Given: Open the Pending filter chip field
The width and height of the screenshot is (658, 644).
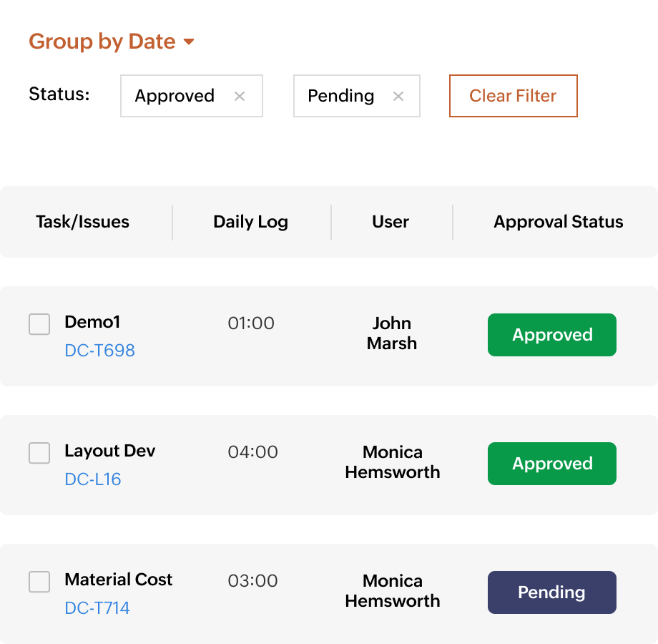Looking at the screenshot, I should click(340, 96).
